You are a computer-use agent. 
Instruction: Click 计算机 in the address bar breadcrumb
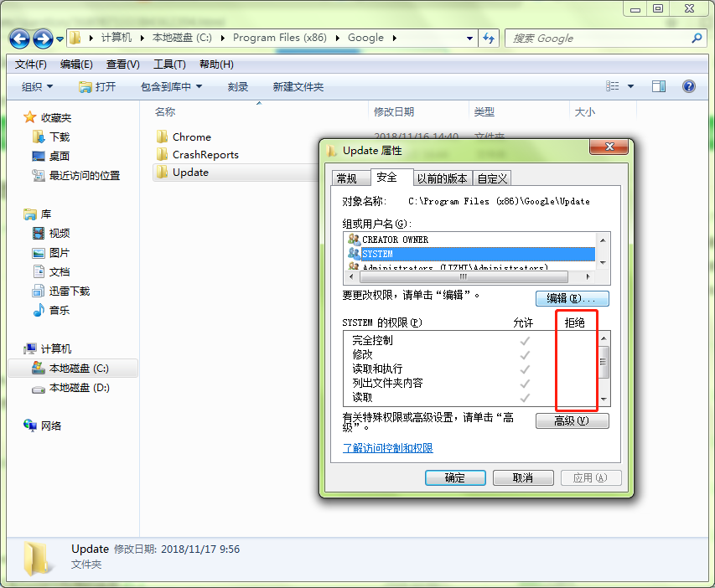click(x=117, y=38)
